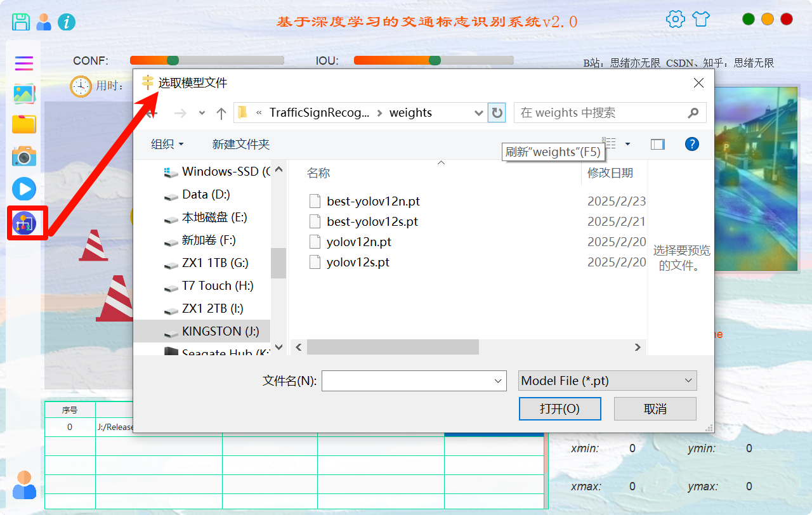The width and height of the screenshot is (812, 515).
Task: Change the file view layout icon
Action: point(609,144)
